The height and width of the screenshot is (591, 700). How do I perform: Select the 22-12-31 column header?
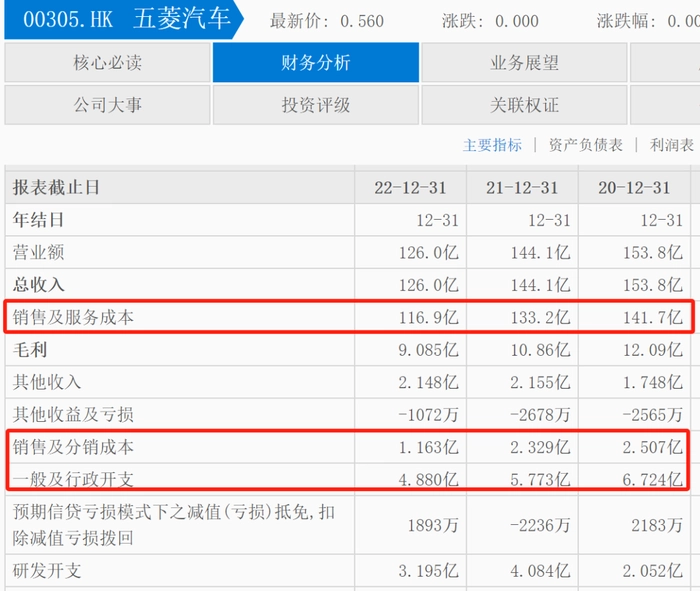410,188
